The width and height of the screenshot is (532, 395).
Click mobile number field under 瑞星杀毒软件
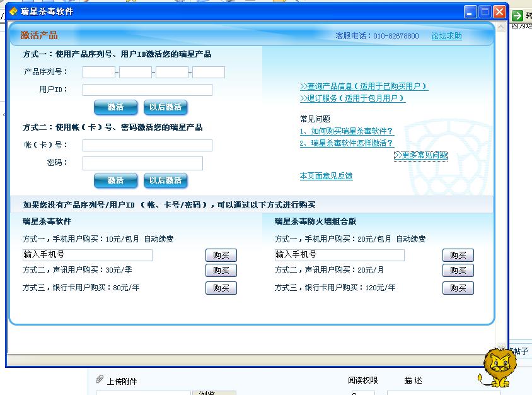88,255
